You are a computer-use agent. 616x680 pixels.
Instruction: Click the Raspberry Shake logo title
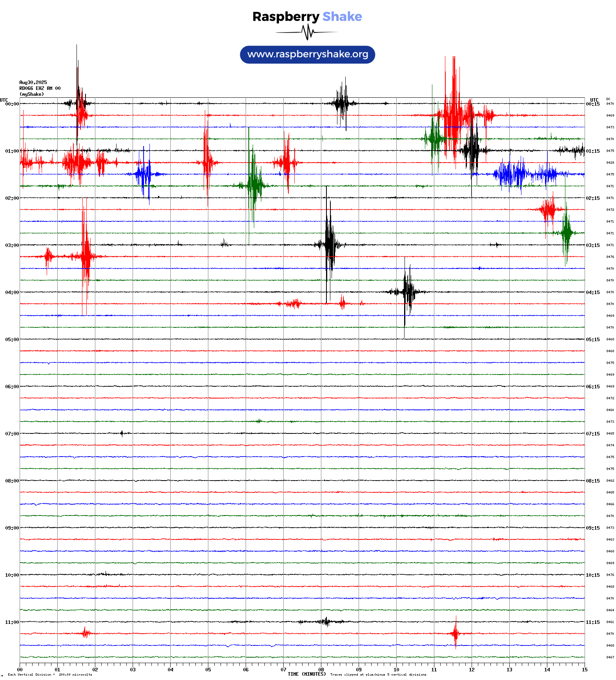point(307,16)
